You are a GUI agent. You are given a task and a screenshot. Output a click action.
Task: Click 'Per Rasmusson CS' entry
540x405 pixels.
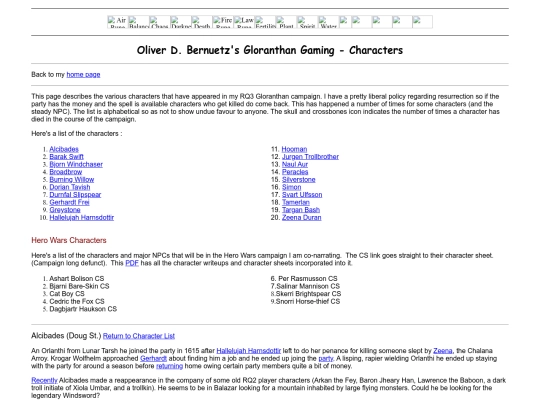coord(308,279)
